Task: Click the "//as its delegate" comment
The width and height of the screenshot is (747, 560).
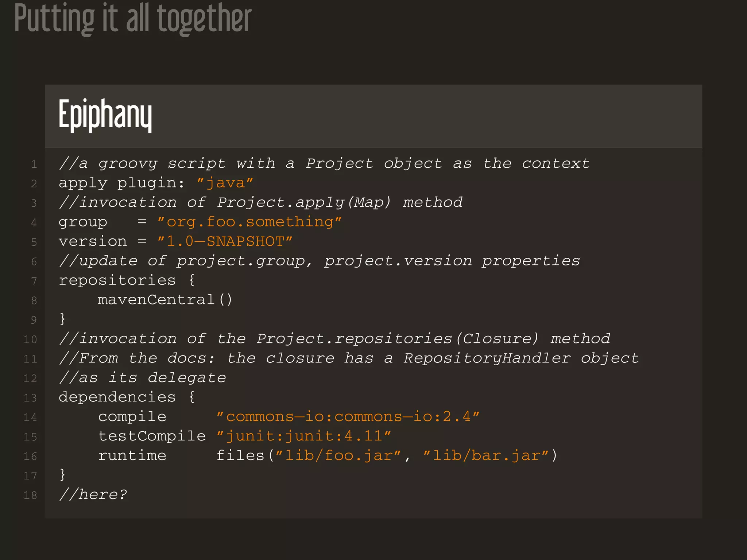Action: tap(142, 378)
